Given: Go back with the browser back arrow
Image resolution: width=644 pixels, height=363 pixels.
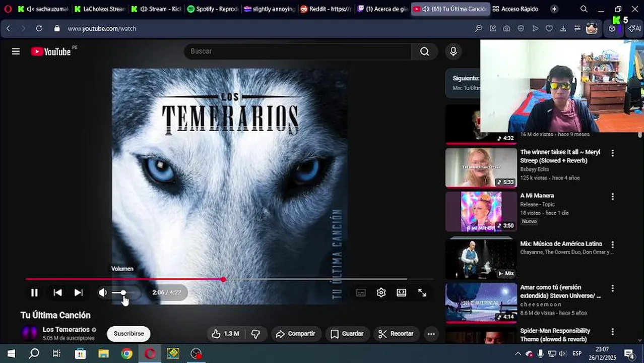Looking at the screenshot, I should 8,29.
